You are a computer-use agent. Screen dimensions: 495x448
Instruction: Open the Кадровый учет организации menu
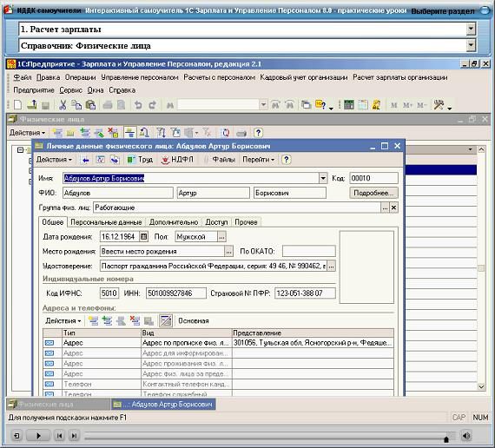tap(304, 77)
